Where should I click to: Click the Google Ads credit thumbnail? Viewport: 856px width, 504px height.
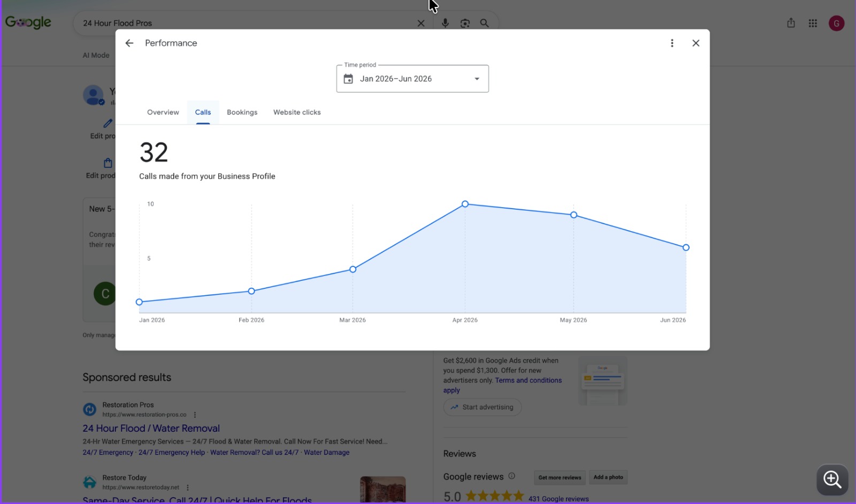point(603,381)
